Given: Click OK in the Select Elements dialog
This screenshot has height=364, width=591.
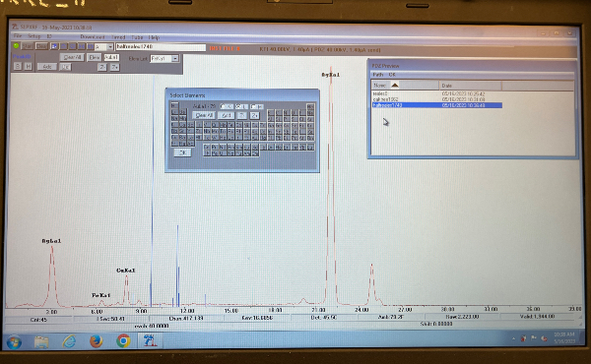Looking at the screenshot, I should (x=183, y=152).
